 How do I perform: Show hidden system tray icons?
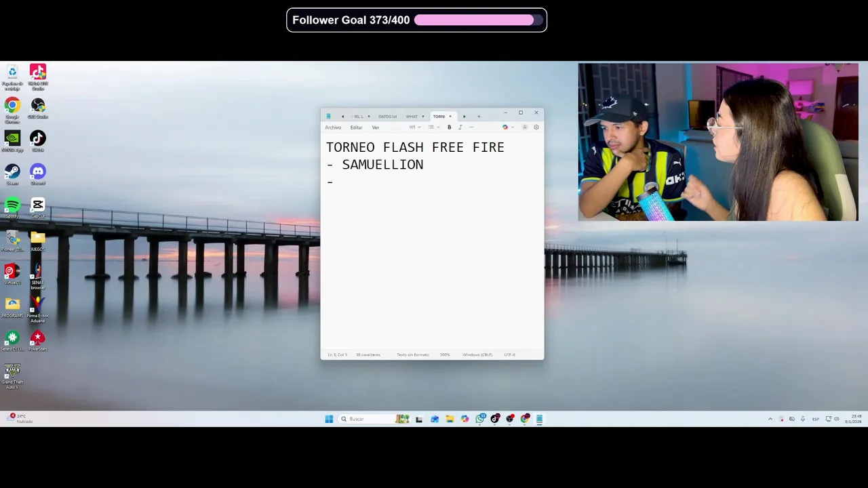[770, 419]
